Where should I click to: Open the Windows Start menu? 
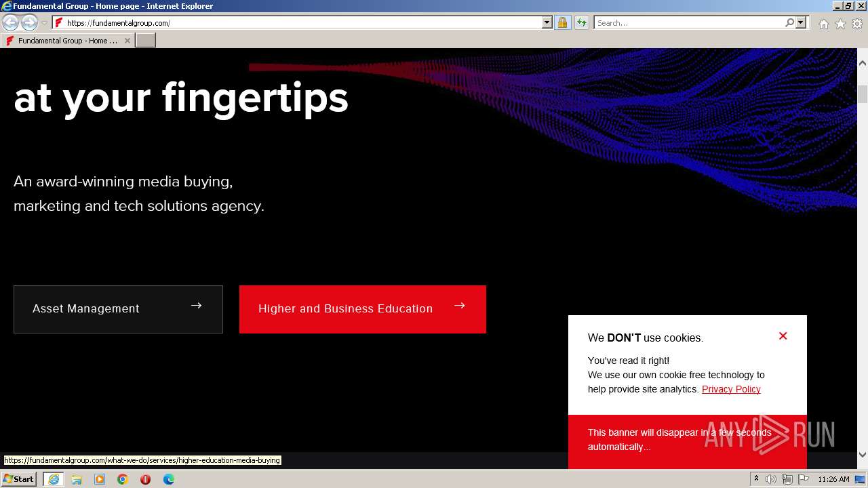18,479
